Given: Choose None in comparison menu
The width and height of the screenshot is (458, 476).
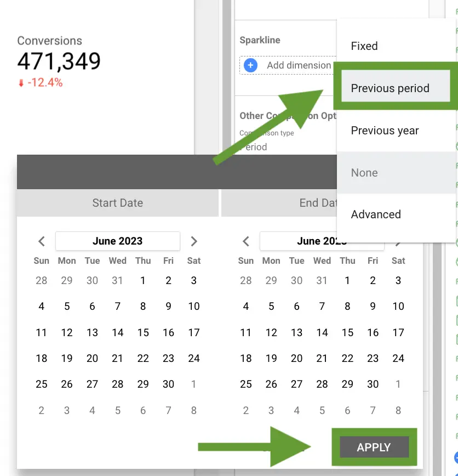Looking at the screenshot, I should coord(364,173).
